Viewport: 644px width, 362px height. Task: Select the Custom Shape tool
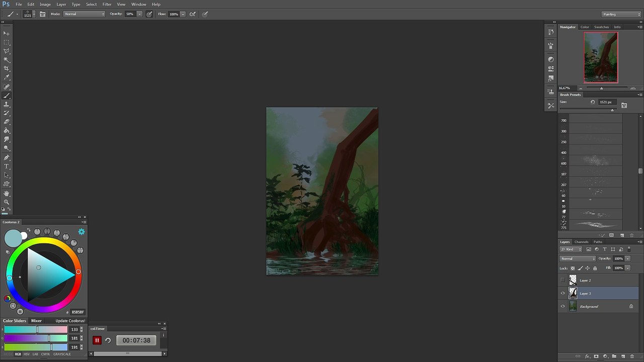pos(7,184)
